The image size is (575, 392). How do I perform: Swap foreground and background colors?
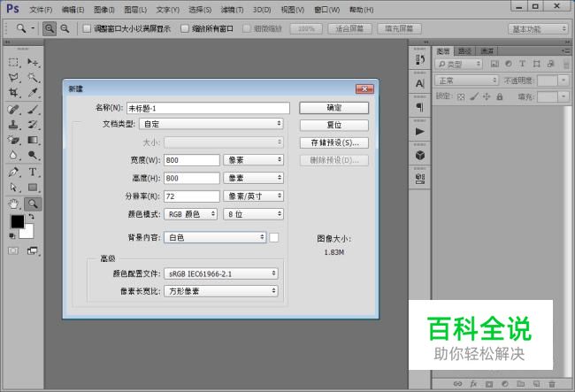pyautogui.click(x=32, y=217)
